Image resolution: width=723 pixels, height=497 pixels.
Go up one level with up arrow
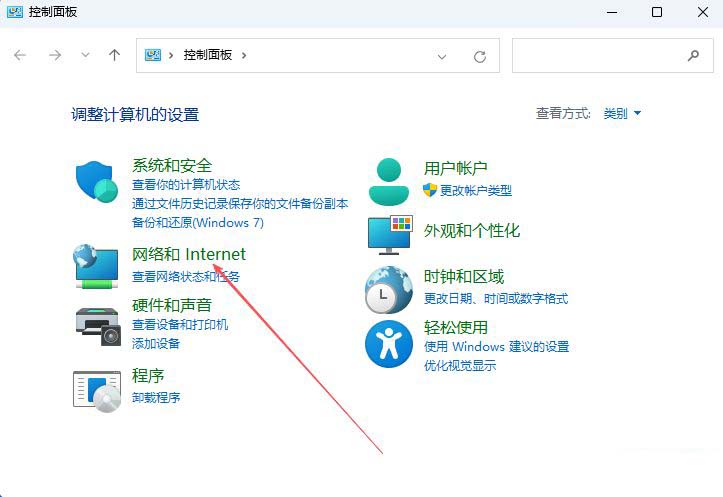click(x=114, y=55)
